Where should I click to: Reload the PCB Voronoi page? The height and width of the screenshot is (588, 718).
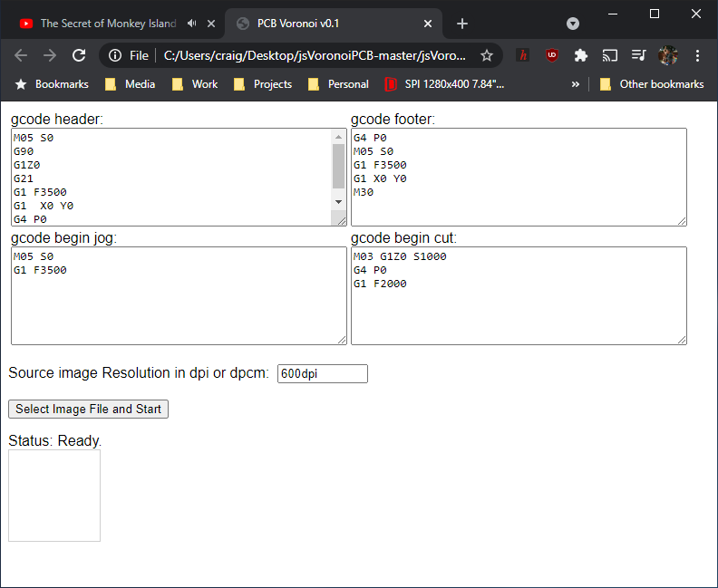coord(79,55)
